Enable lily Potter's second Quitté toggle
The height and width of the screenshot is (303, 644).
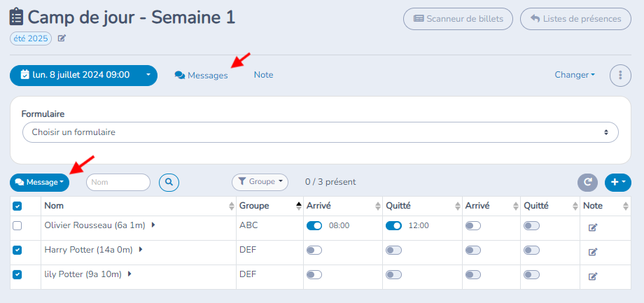coord(531,275)
